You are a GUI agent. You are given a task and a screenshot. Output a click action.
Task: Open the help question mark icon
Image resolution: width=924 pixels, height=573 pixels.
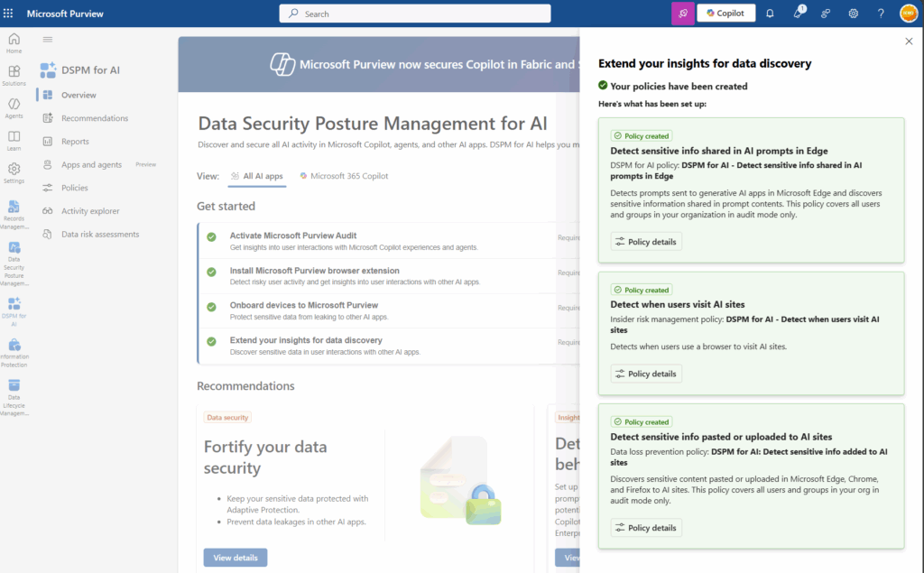pyautogui.click(x=881, y=13)
